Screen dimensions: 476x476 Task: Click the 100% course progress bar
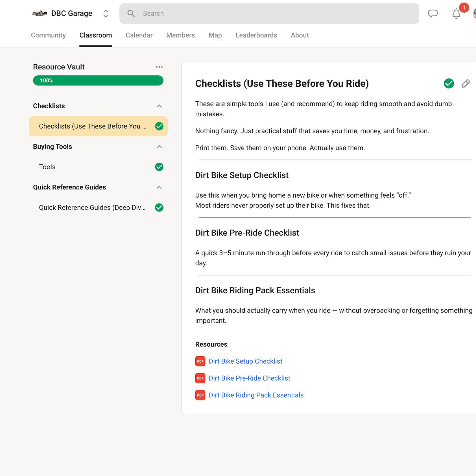pyautogui.click(x=98, y=80)
